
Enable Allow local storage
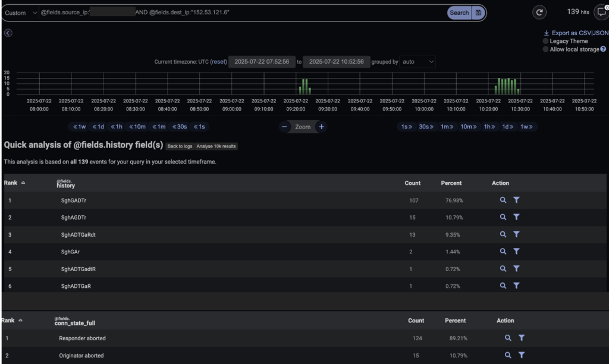click(x=545, y=49)
